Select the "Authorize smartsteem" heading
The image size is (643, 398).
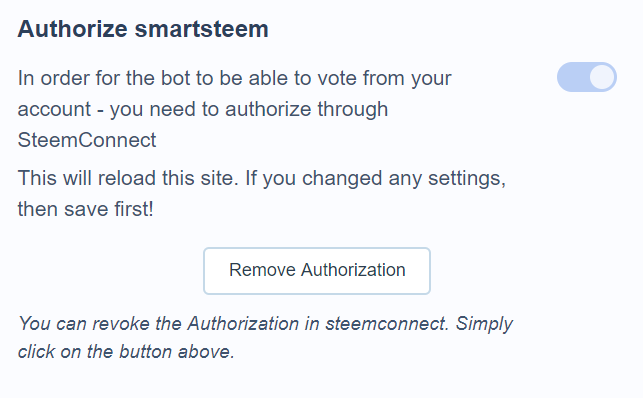click(143, 29)
